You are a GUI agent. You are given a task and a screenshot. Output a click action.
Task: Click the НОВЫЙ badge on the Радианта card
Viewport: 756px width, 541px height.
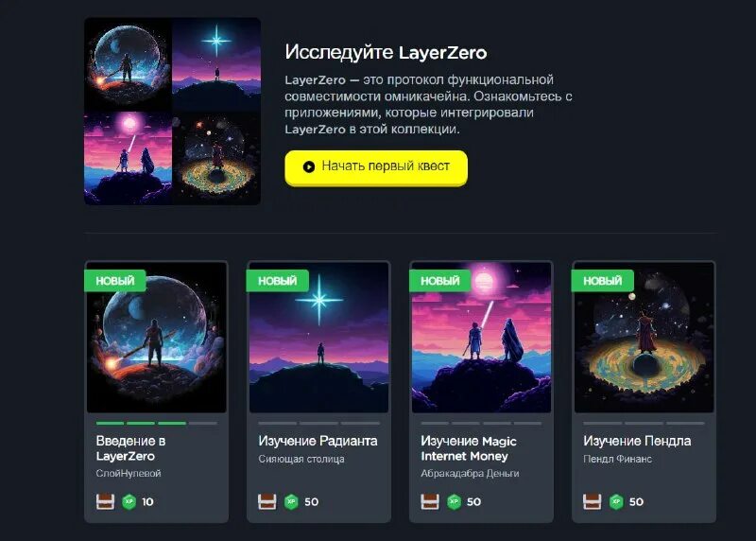pos(277,280)
